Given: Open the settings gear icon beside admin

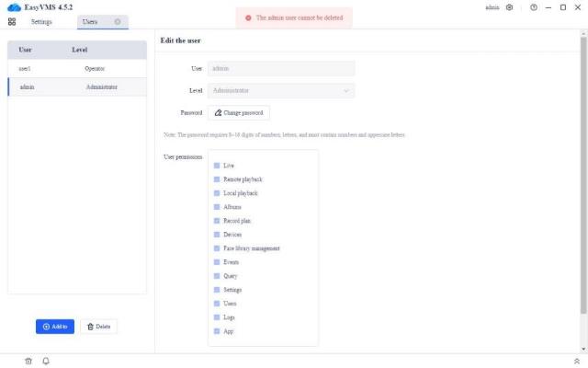Looking at the screenshot, I should (x=510, y=7).
